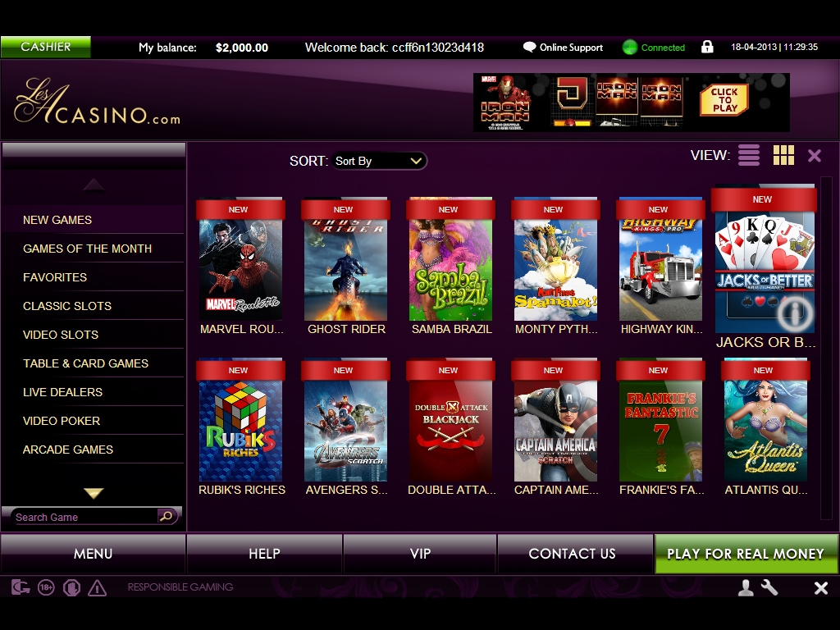The height and width of the screenshot is (630, 840).
Task: Open the Sort By dropdown
Action: tap(379, 161)
